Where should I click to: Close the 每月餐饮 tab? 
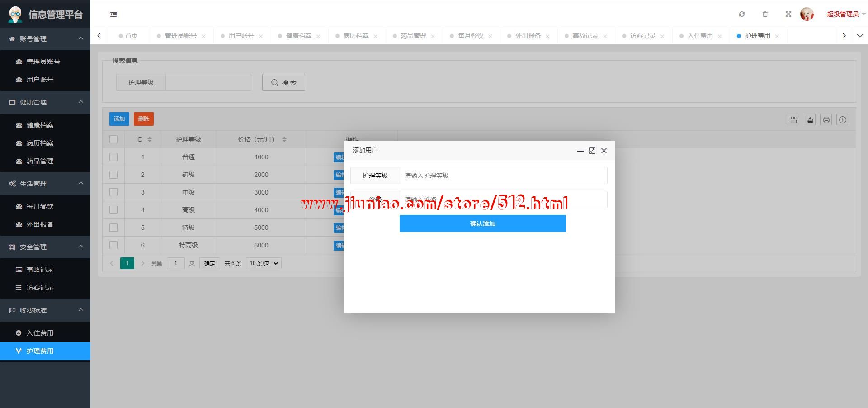pyautogui.click(x=490, y=36)
